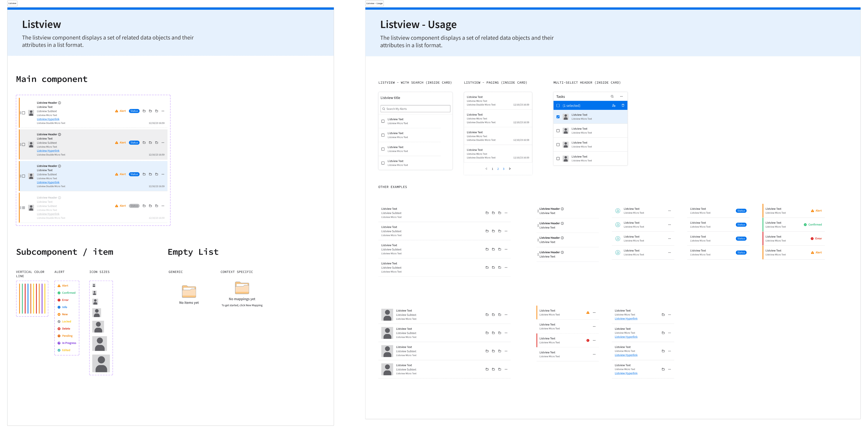Click the 'Listview title' card heading
Image resolution: width=868 pixels, height=433 pixels.
tap(390, 98)
